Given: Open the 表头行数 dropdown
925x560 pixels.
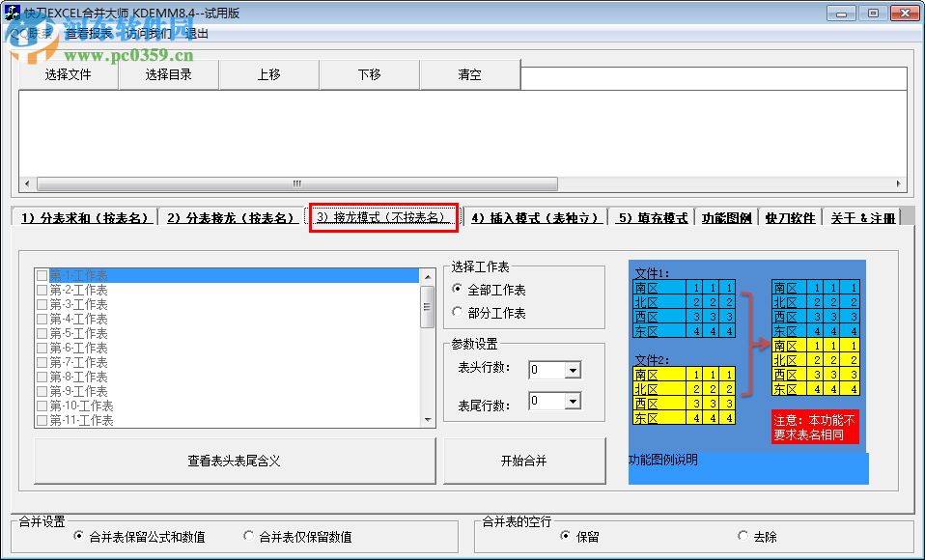Looking at the screenshot, I should (573, 370).
